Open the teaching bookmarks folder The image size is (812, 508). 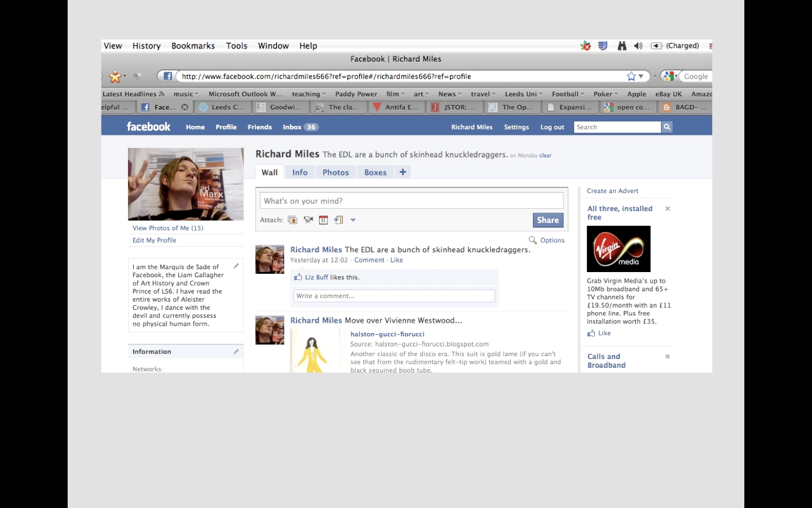(x=308, y=94)
